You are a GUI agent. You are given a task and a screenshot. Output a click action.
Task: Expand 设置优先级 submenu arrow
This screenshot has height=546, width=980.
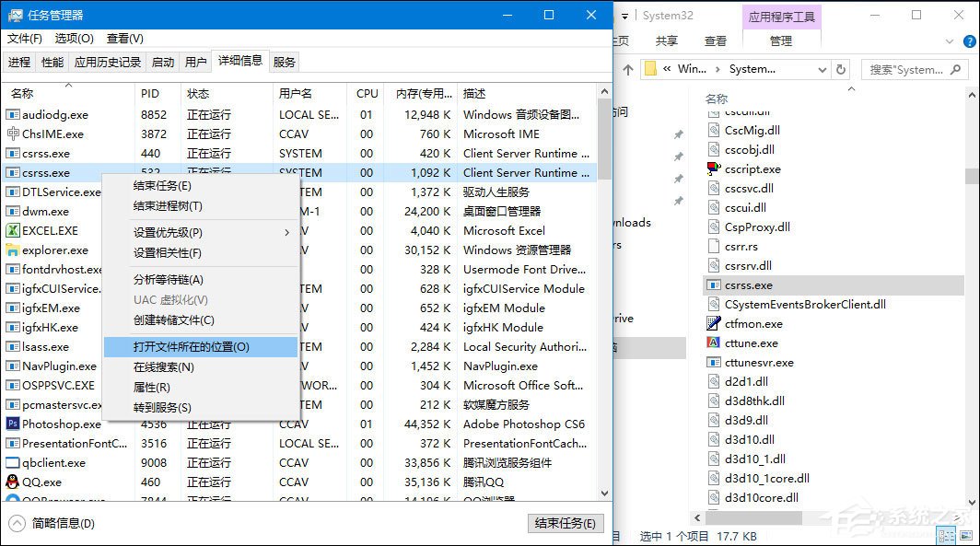tap(286, 232)
